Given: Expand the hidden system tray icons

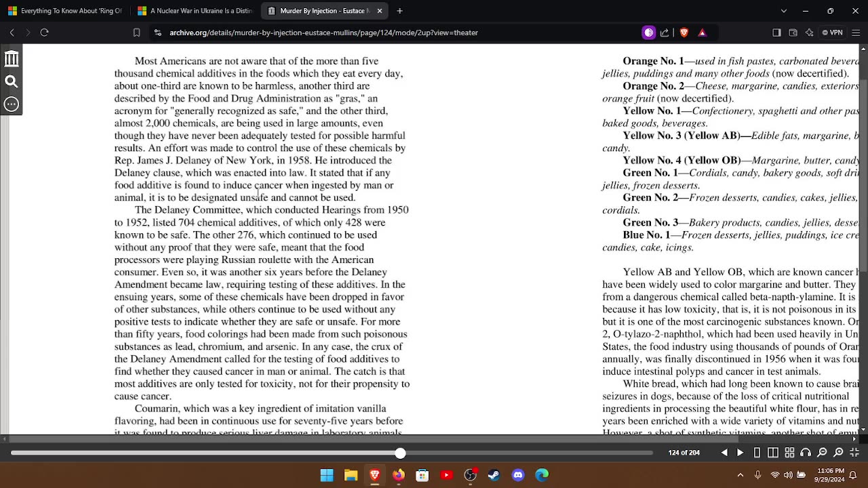Looking at the screenshot, I should click(x=741, y=475).
